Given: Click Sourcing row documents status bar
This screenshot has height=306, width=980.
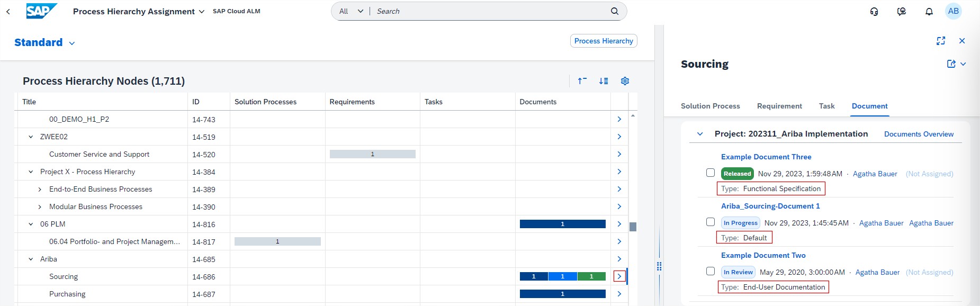Looking at the screenshot, I should (x=562, y=276).
